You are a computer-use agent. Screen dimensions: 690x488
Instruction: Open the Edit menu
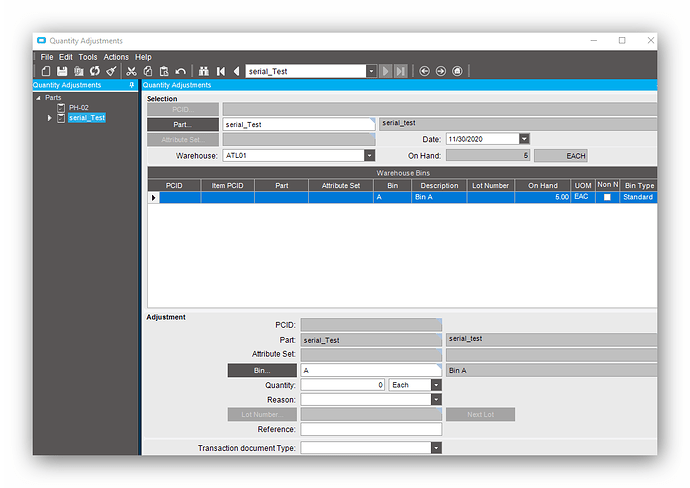click(x=66, y=57)
